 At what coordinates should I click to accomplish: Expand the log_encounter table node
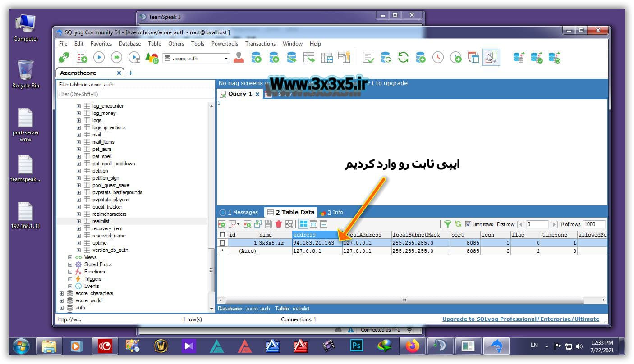(78, 106)
